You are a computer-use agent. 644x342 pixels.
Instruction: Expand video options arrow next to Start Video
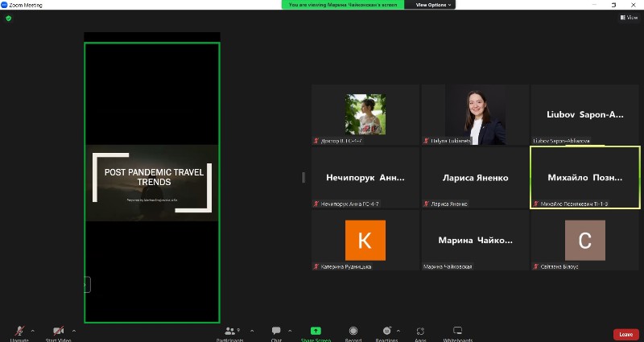click(74, 330)
